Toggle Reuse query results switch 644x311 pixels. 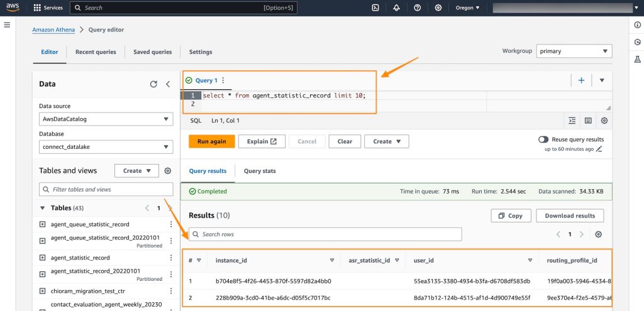pyautogui.click(x=543, y=139)
